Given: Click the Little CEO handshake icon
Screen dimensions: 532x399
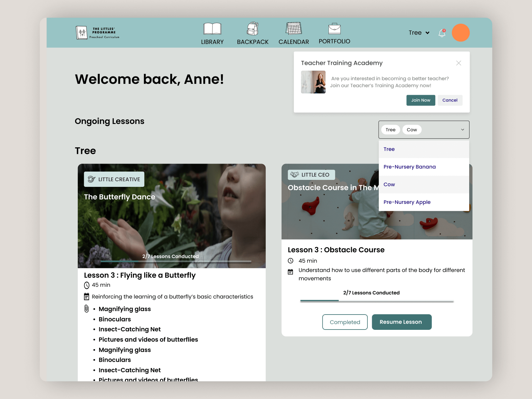Looking at the screenshot, I should click(295, 175).
